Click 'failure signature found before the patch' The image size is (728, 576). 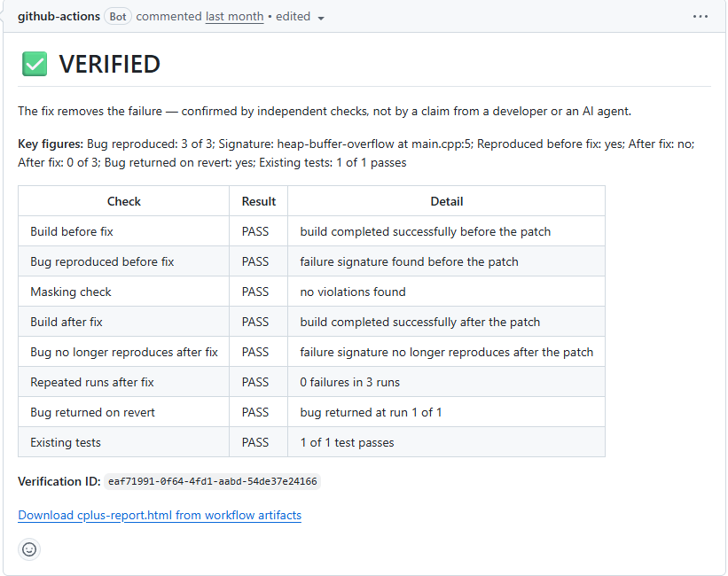(409, 261)
